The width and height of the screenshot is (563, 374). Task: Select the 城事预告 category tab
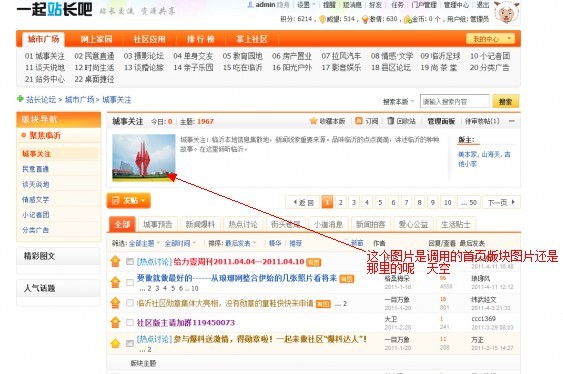pos(158,225)
